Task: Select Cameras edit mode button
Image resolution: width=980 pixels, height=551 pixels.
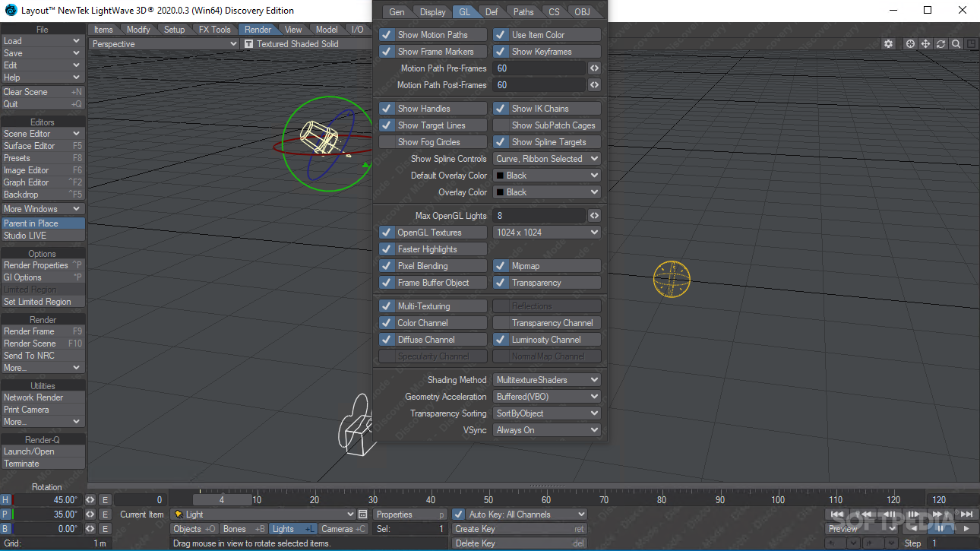Action: pos(343,529)
